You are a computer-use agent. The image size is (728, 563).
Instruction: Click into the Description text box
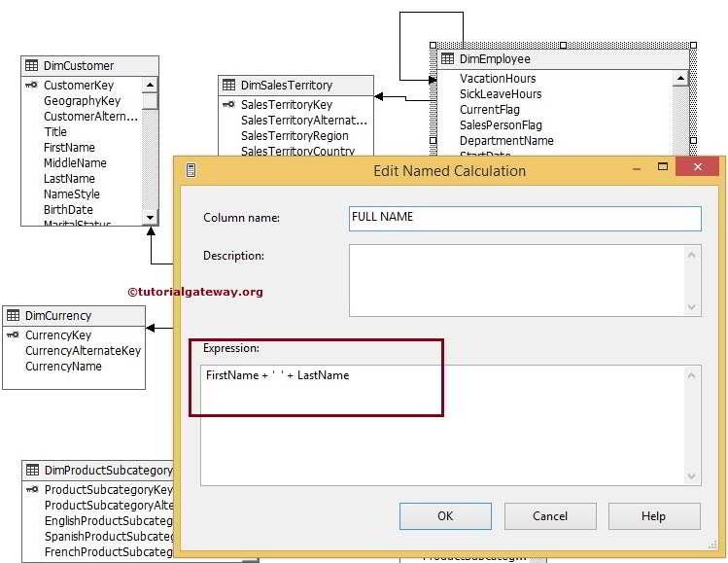point(516,281)
